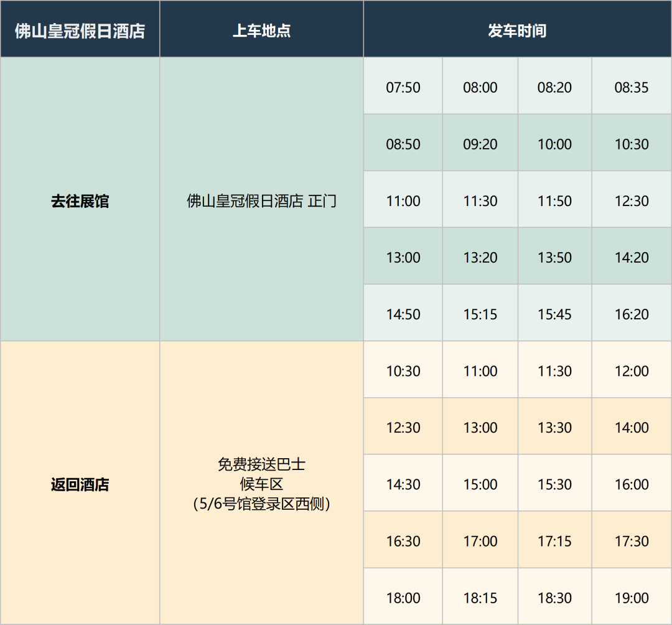Select the 14:30 return time

tap(403, 483)
